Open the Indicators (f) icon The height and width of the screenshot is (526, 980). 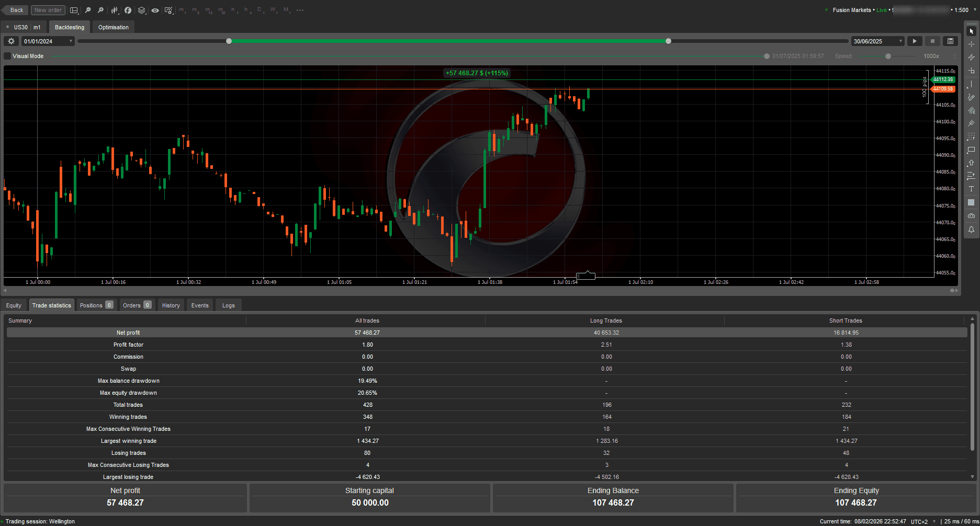128,10
